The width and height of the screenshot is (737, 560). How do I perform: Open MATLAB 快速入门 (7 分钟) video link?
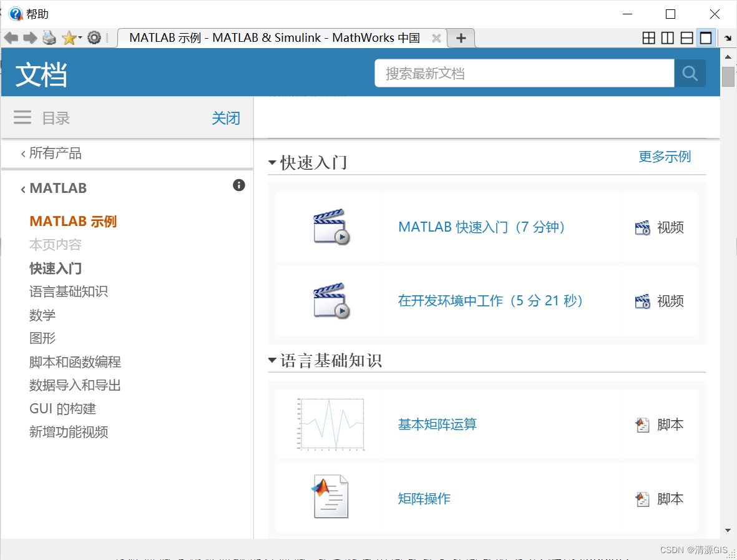coord(481,227)
